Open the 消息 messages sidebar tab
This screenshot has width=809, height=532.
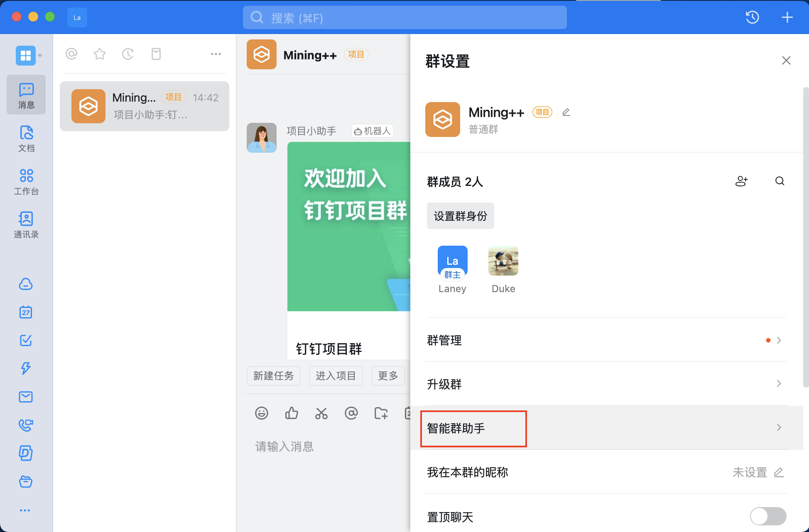click(26, 95)
